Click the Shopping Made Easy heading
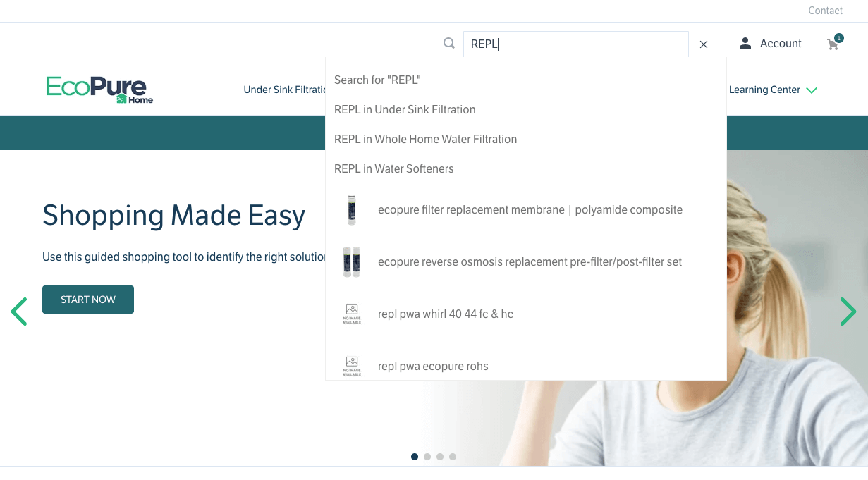The image size is (868, 480). (x=174, y=215)
